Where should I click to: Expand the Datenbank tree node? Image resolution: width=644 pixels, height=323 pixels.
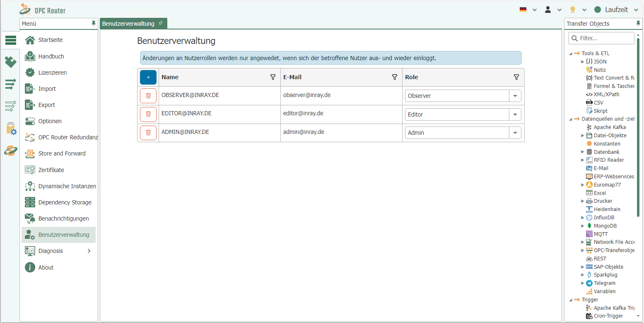point(583,152)
